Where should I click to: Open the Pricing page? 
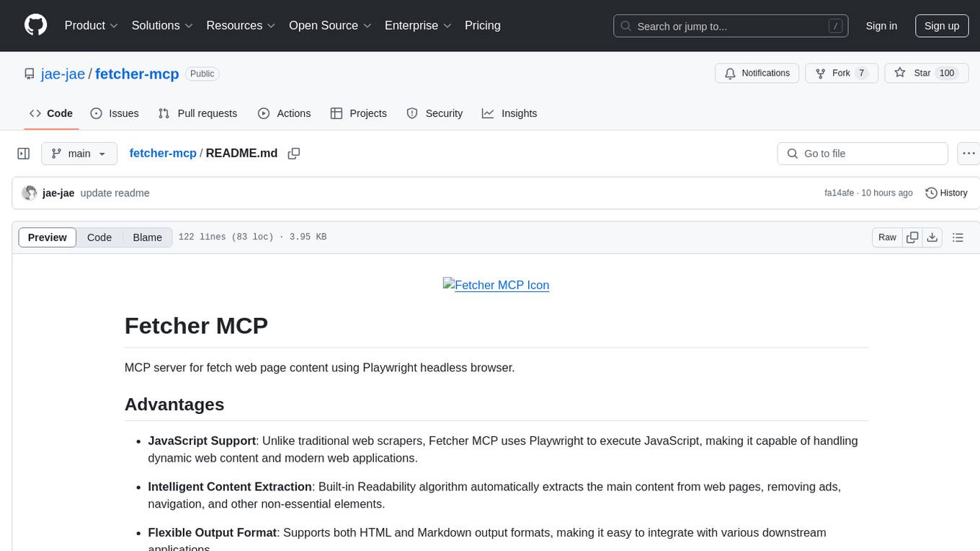483,25
